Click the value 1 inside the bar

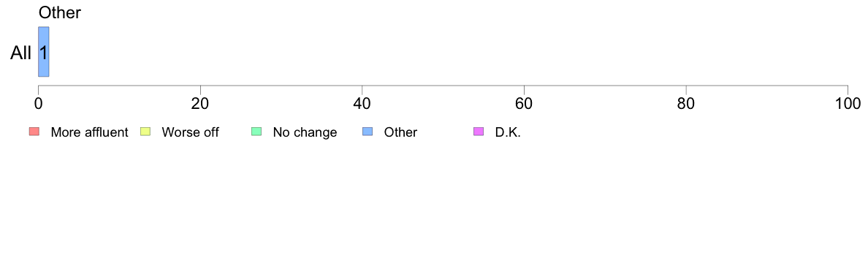pyautogui.click(x=43, y=53)
